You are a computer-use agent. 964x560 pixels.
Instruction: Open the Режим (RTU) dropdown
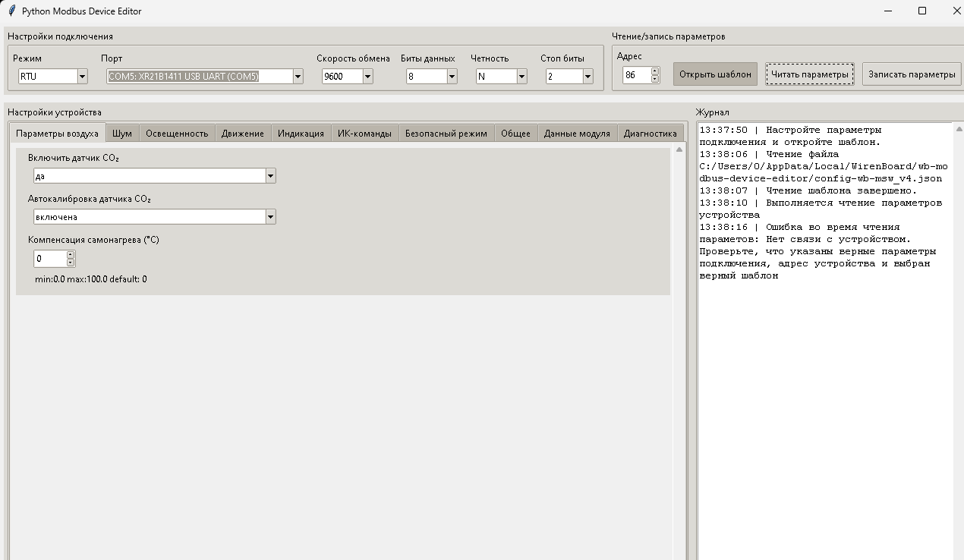tap(82, 77)
